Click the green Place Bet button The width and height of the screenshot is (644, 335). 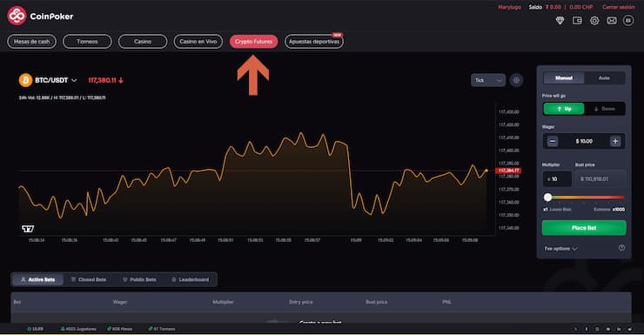point(584,228)
